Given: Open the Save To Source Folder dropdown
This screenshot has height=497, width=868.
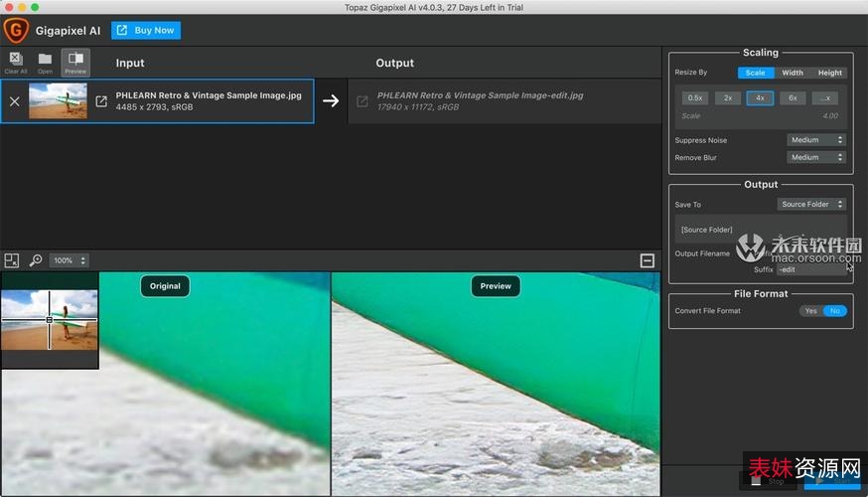Looking at the screenshot, I should click(x=811, y=205).
